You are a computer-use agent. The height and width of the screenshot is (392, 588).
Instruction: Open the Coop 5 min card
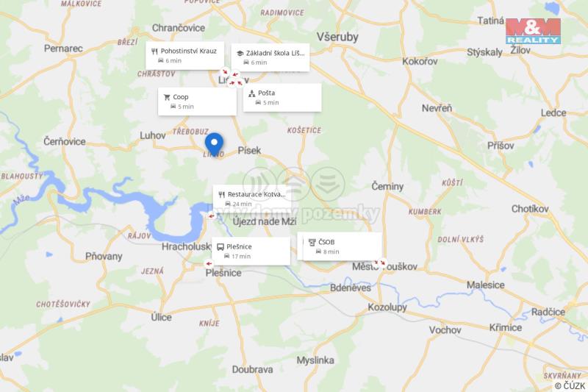(x=197, y=101)
